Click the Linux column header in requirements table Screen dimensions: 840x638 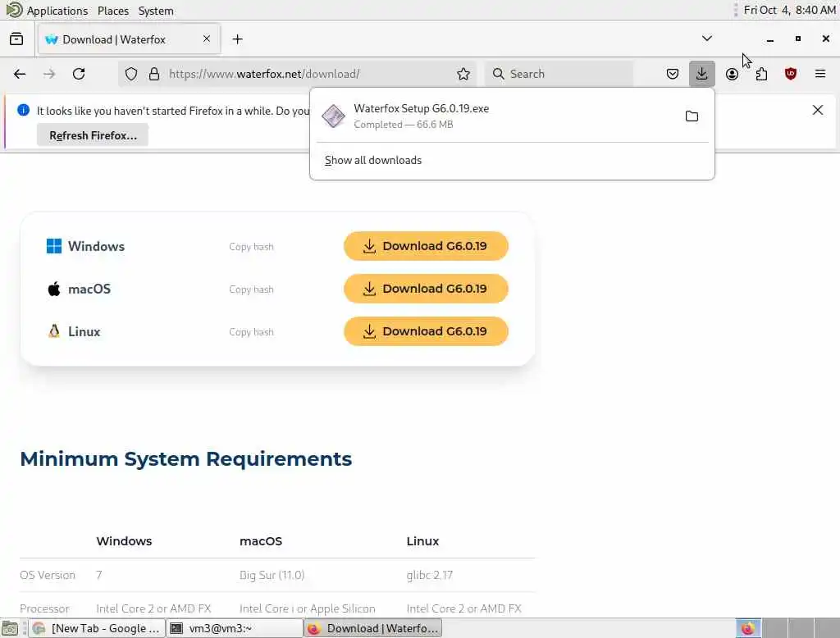pos(422,541)
